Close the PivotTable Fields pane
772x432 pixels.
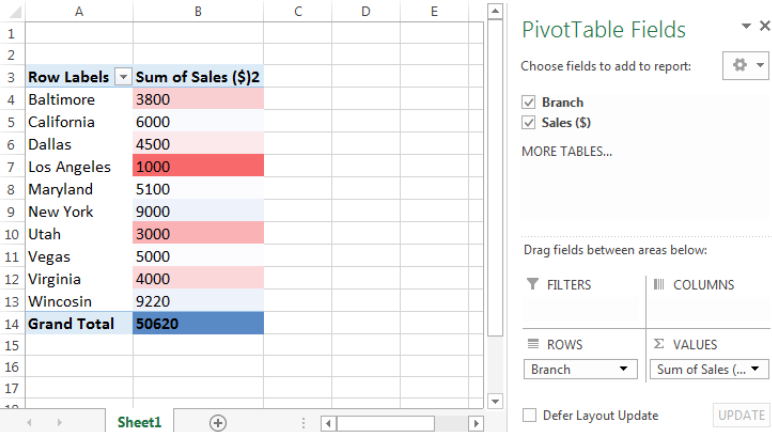pyautogui.click(x=765, y=26)
